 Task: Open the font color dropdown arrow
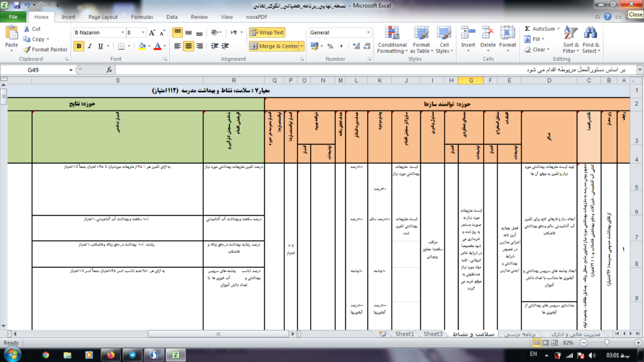[165, 47]
